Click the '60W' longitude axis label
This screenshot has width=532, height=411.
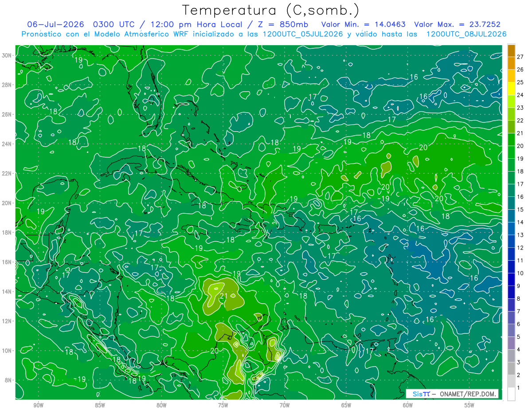pyautogui.click(x=408, y=406)
